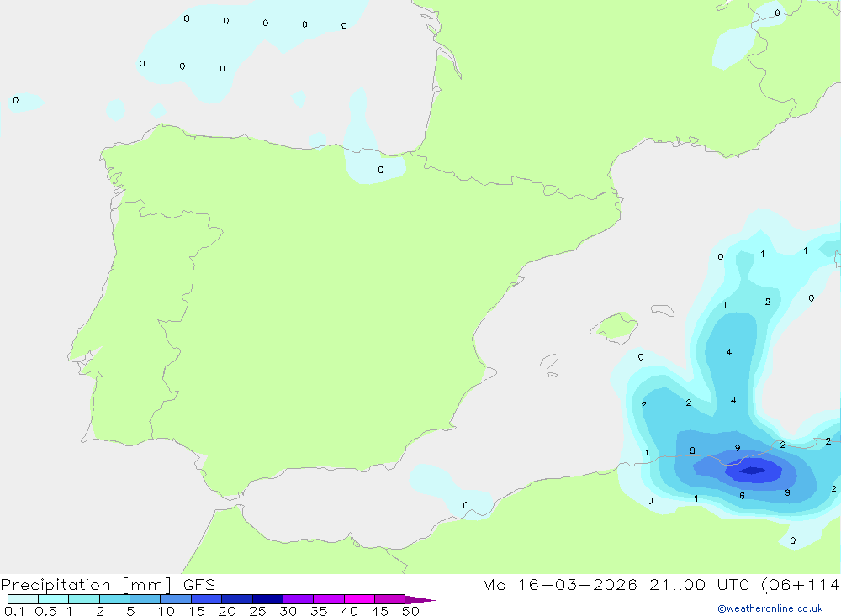Select the 30–35 mm purple legend segment
Screen dimensions: 841x616
coord(298,599)
